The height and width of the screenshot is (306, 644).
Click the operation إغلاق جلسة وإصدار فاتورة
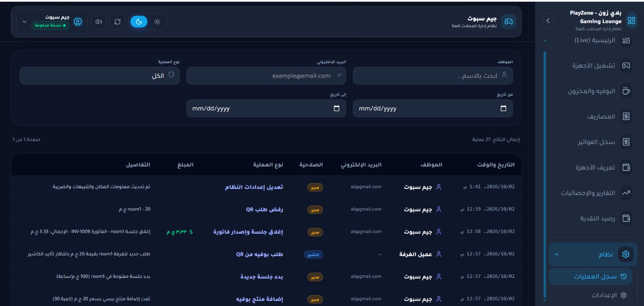click(248, 232)
